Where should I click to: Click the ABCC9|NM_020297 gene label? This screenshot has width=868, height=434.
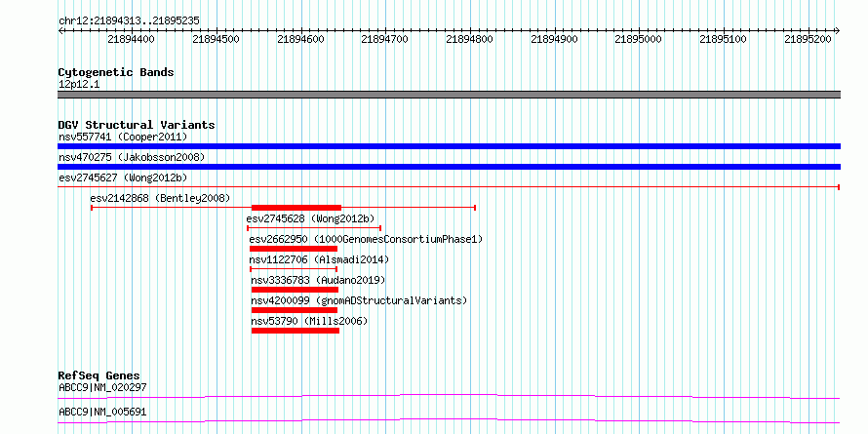tap(102, 387)
